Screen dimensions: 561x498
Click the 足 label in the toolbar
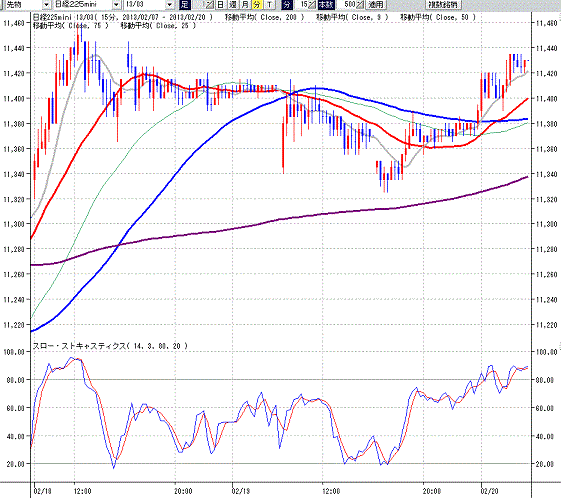point(184,5)
